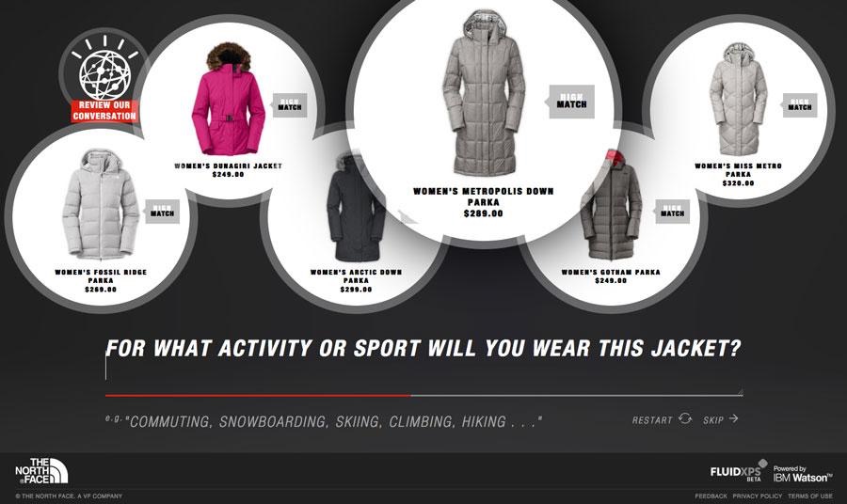Select the pink Dunagiri Jacket image
Screen dimensions: 847x504
tap(228, 100)
